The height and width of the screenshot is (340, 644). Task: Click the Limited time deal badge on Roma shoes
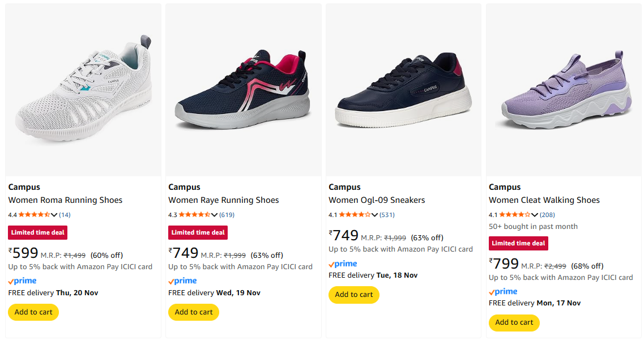(x=37, y=232)
